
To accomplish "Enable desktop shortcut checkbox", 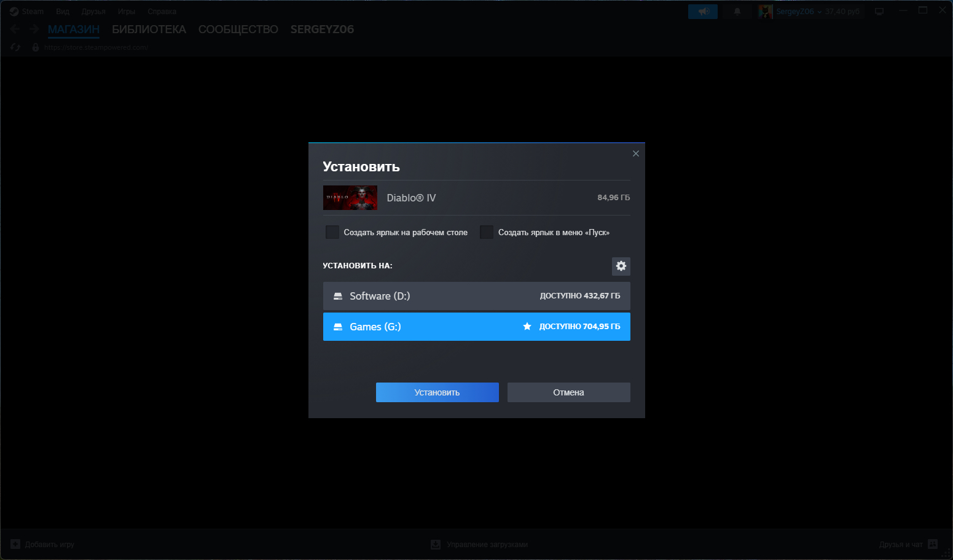I will 332,232.
